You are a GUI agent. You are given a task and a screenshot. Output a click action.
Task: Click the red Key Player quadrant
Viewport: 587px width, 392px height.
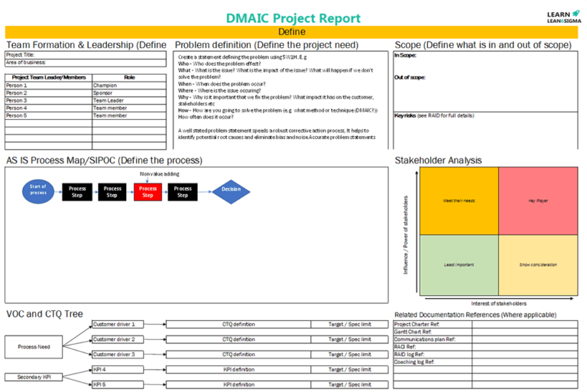537,201
